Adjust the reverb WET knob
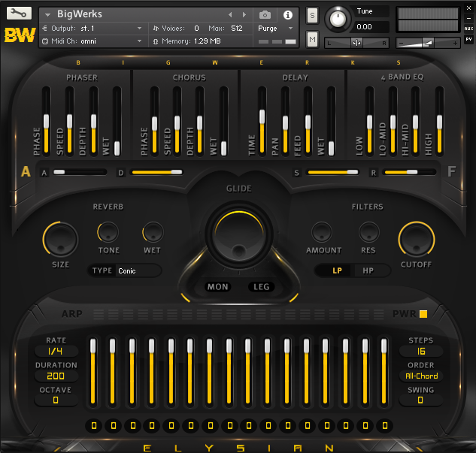The width and height of the screenshot is (476, 453). [x=153, y=231]
